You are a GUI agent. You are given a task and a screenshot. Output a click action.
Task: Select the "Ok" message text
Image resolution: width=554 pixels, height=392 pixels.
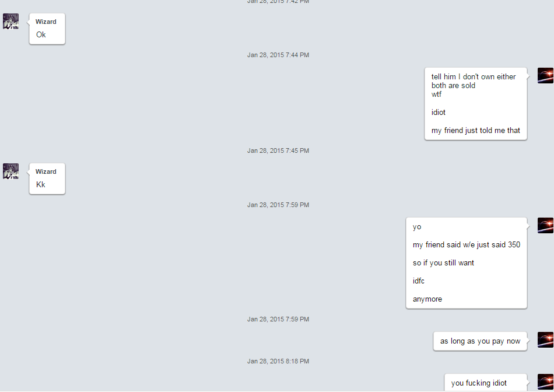click(41, 34)
